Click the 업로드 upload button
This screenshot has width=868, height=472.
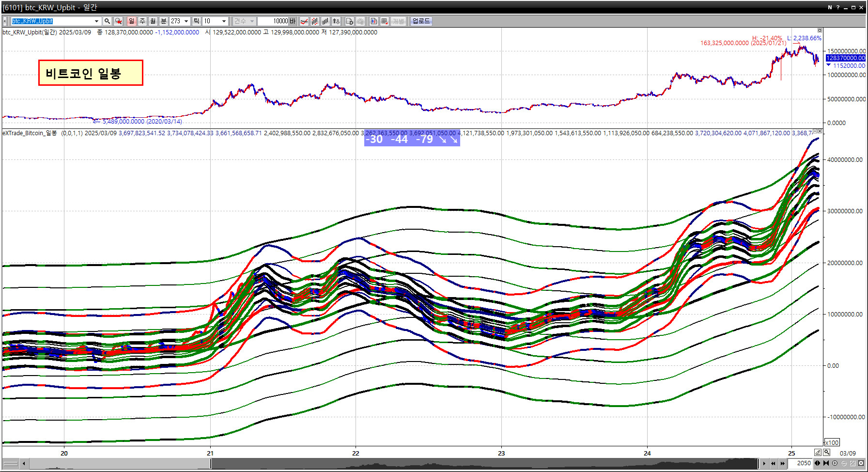click(420, 21)
